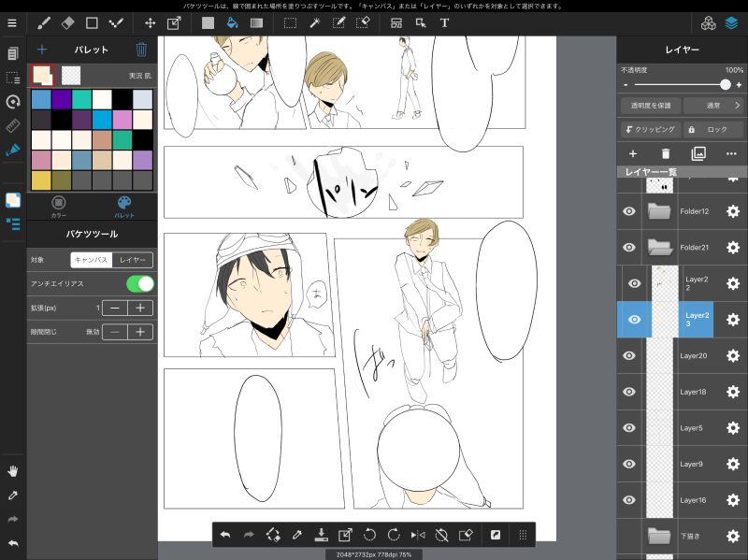Select the Selection Pen tool
Screen dimensions: 748x560
pyautogui.click(x=338, y=22)
